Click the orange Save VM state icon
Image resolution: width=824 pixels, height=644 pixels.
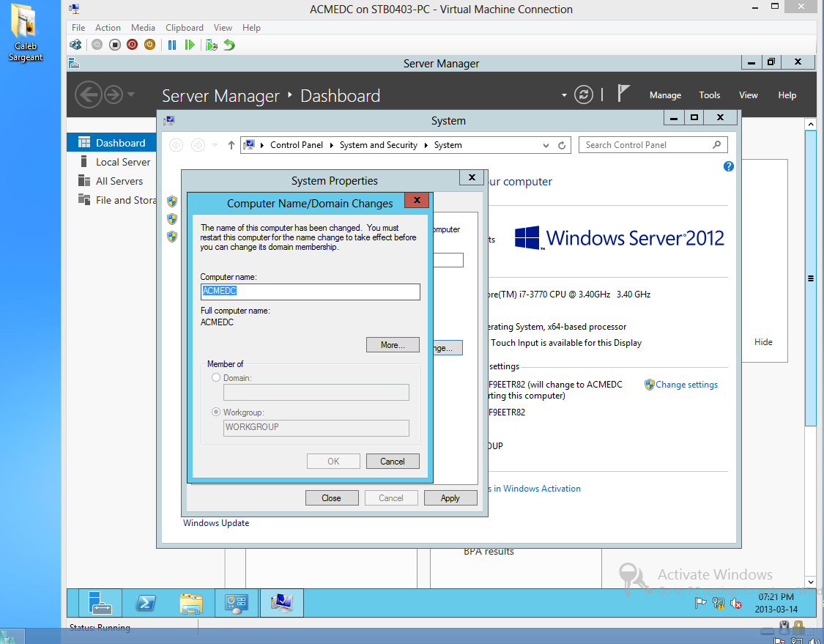tap(149, 45)
